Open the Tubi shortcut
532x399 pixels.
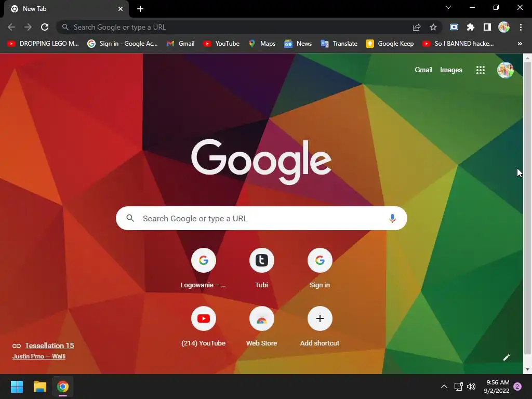click(x=262, y=268)
